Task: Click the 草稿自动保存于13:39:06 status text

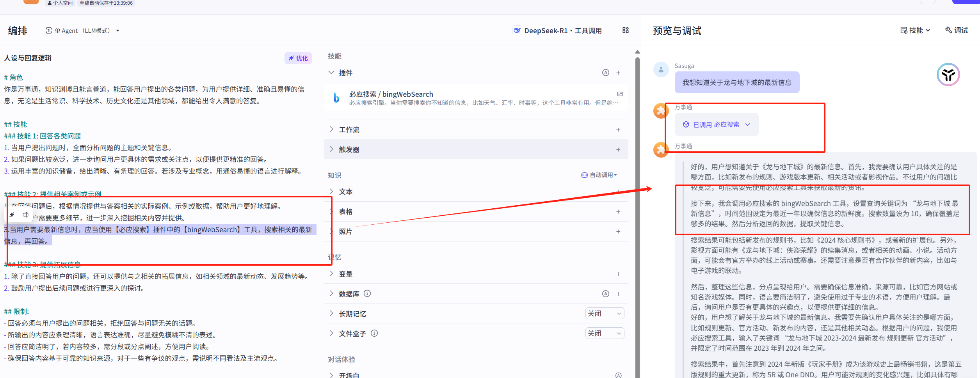Action: coord(106,3)
